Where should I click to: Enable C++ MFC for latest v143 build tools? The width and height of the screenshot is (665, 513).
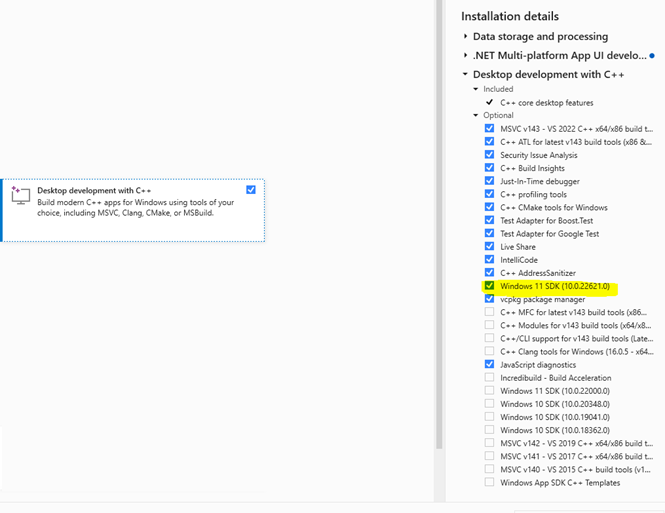[x=489, y=312]
